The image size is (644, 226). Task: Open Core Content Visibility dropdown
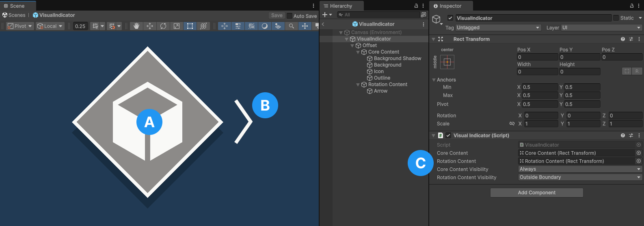[x=580, y=169]
